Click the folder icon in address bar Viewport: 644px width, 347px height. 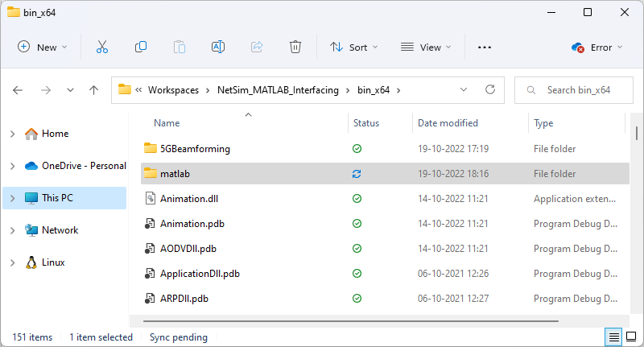tap(125, 89)
